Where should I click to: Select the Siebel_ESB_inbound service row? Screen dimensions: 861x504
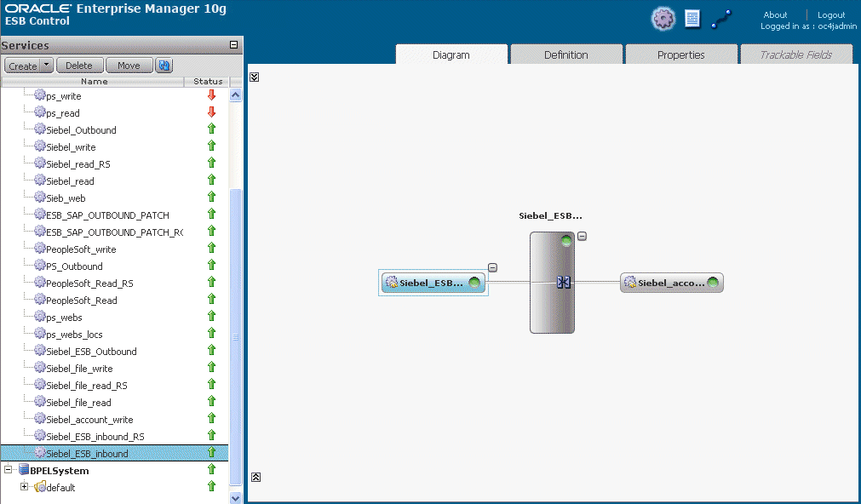pos(114,453)
